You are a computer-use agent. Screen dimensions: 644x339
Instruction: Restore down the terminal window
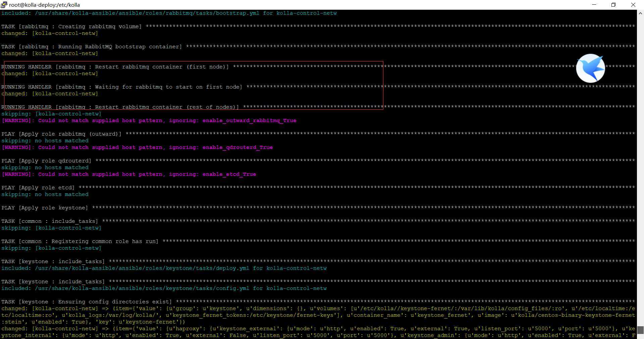(x=613, y=5)
